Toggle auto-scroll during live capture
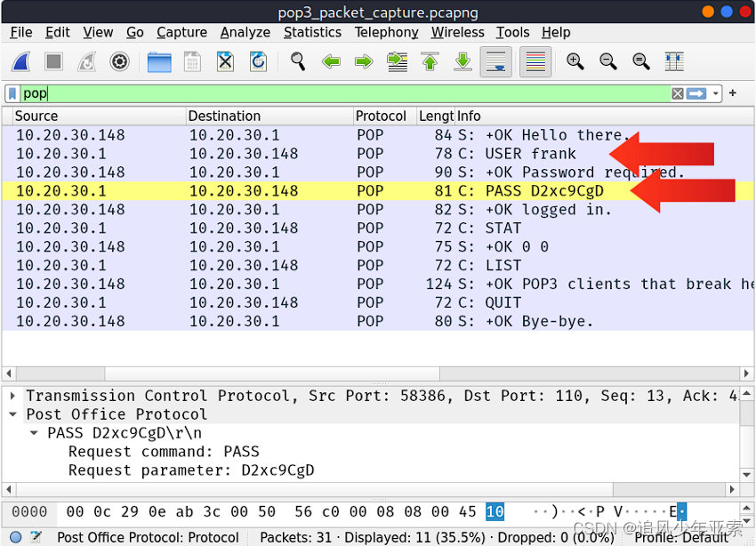 (496, 61)
